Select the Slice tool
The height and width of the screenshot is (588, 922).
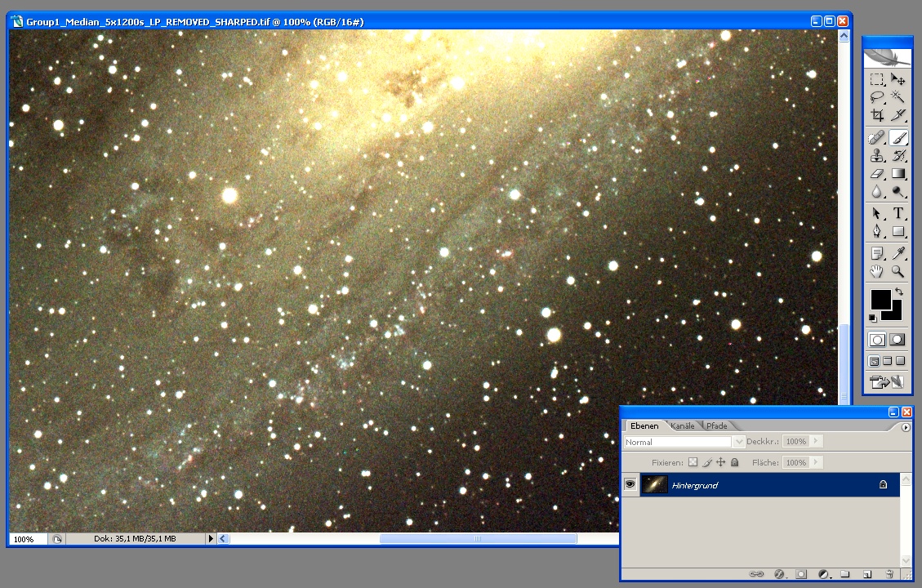(898, 115)
